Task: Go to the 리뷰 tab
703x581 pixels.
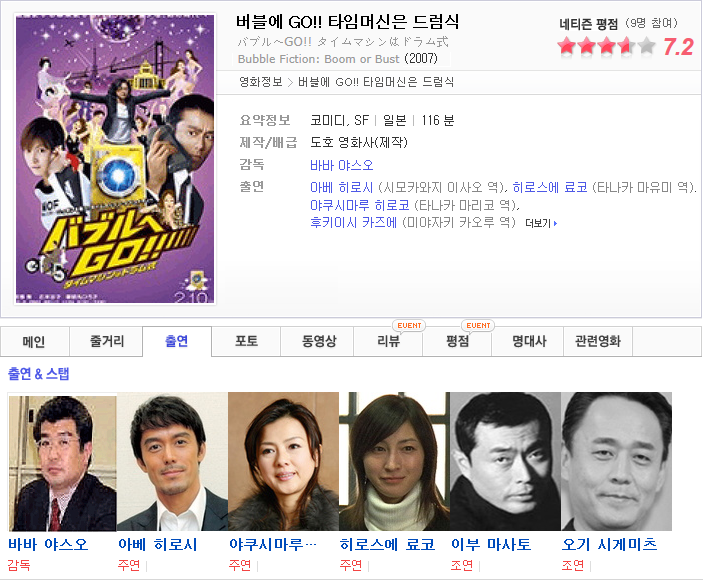Action: point(388,342)
